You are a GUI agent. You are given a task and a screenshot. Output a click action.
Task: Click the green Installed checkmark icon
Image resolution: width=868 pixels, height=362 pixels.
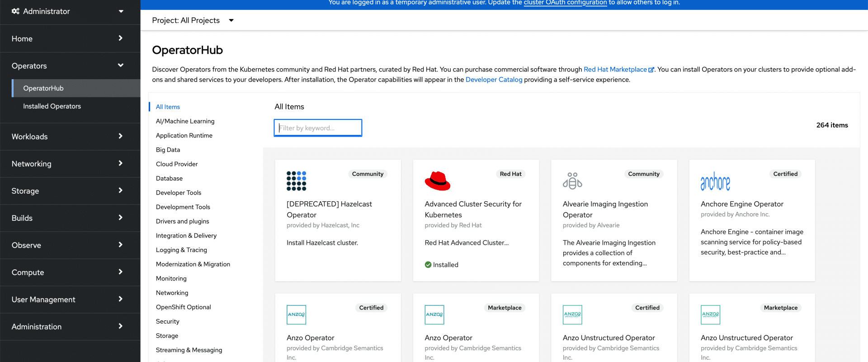(428, 265)
